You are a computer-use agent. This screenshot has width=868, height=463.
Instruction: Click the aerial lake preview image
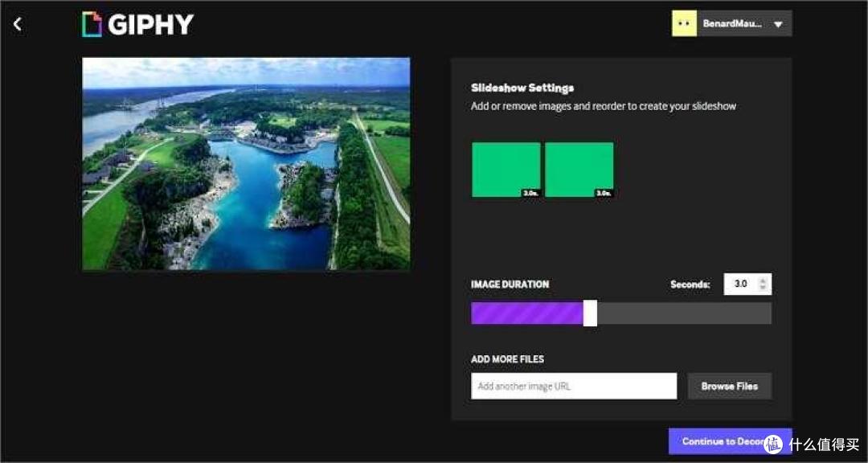[246, 164]
